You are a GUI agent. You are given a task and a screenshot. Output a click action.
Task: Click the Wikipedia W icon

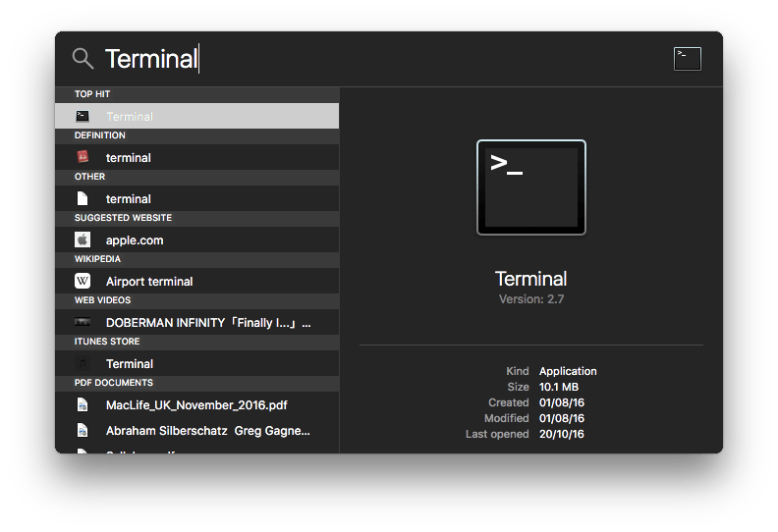[x=83, y=281]
